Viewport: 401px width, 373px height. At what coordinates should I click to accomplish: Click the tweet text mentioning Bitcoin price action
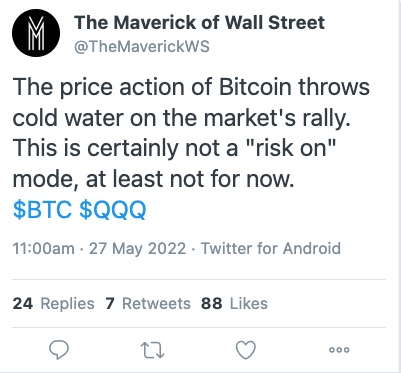191,133
